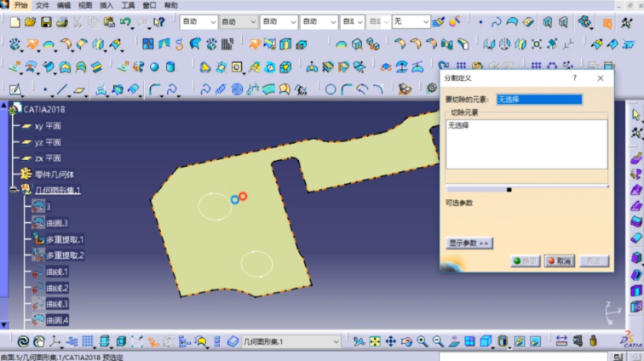
Task: Select the Cylinder surface tool icon
Action: (x=170, y=67)
